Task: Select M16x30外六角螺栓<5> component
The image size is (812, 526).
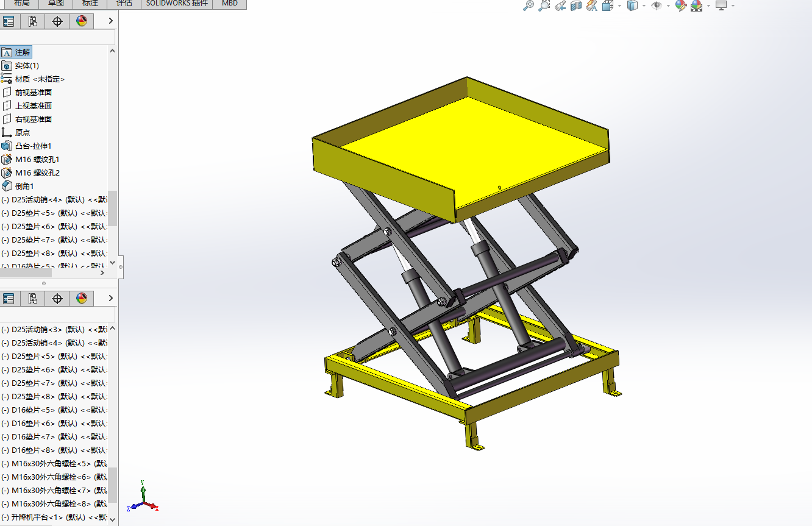Action: click(x=54, y=464)
